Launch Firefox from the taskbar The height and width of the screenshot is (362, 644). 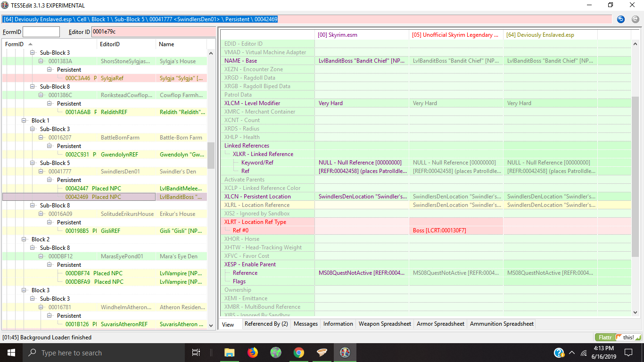tap(253, 353)
